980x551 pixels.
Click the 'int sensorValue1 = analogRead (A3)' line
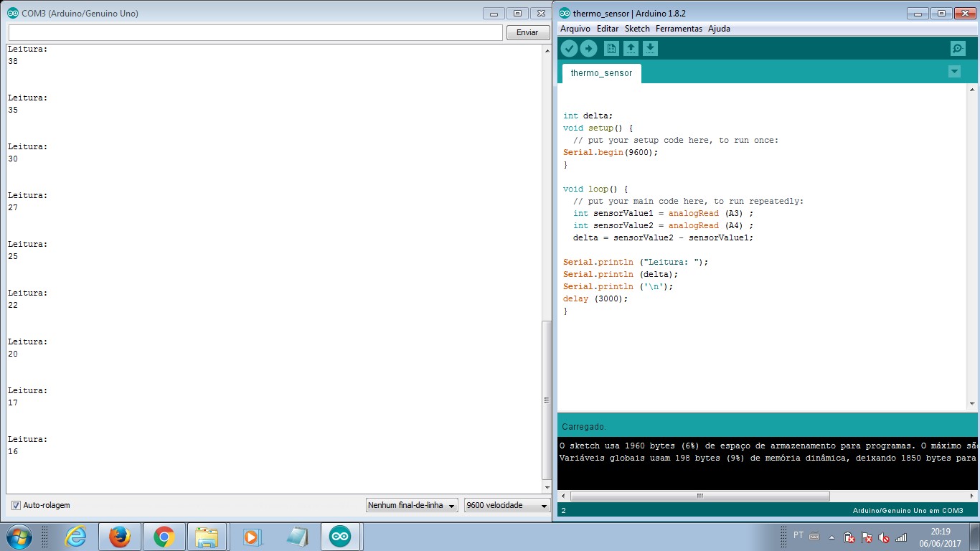coord(664,213)
